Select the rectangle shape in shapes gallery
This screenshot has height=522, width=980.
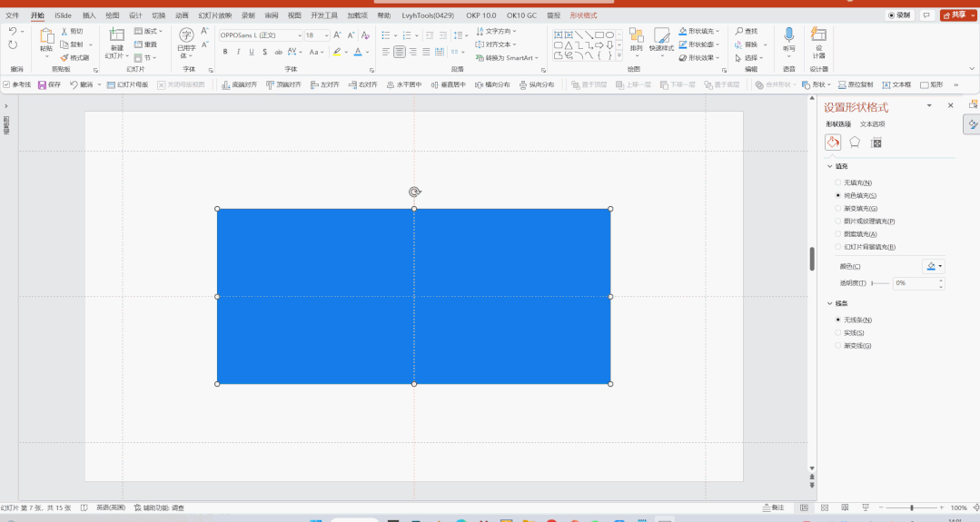599,35
